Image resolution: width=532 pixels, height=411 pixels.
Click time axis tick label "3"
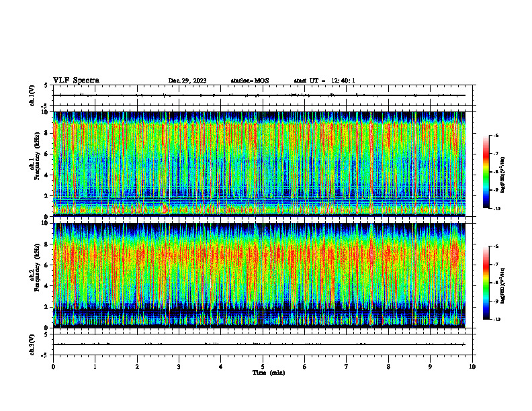[x=179, y=367]
